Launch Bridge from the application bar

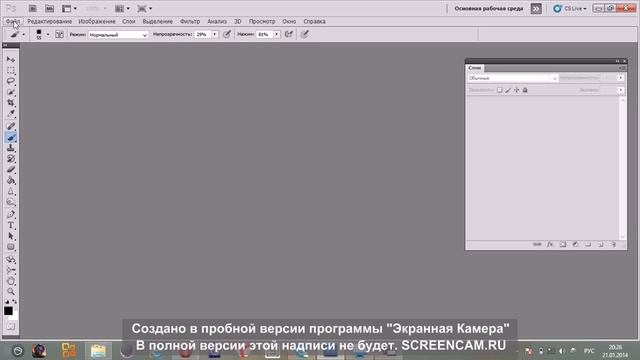click(33, 8)
